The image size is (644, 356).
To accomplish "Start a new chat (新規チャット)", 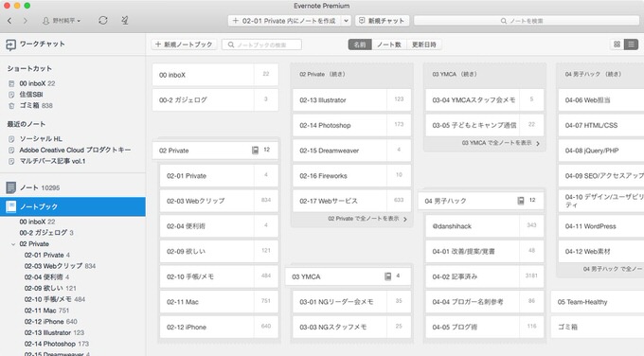I will pyautogui.click(x=382, y=21).
